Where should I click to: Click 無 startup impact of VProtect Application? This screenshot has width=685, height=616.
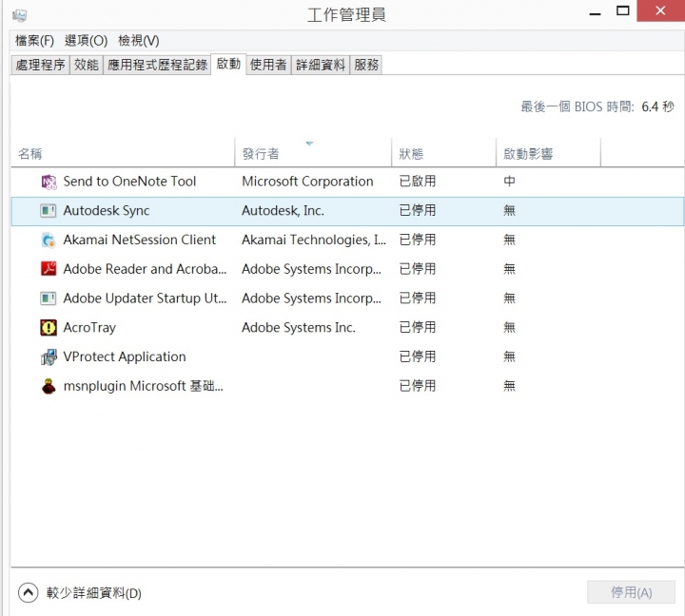pyautogui.click(x=509, y=356)
